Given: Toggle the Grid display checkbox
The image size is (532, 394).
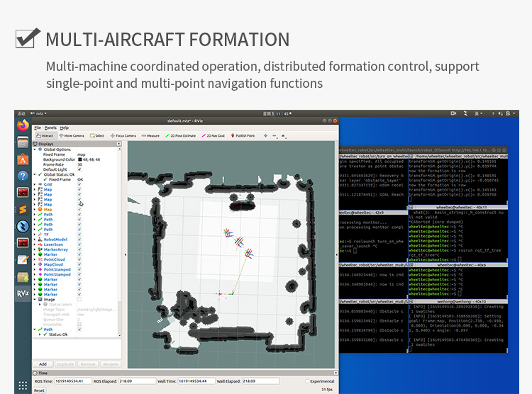Looking at the screenshot, I should [79, 184].
